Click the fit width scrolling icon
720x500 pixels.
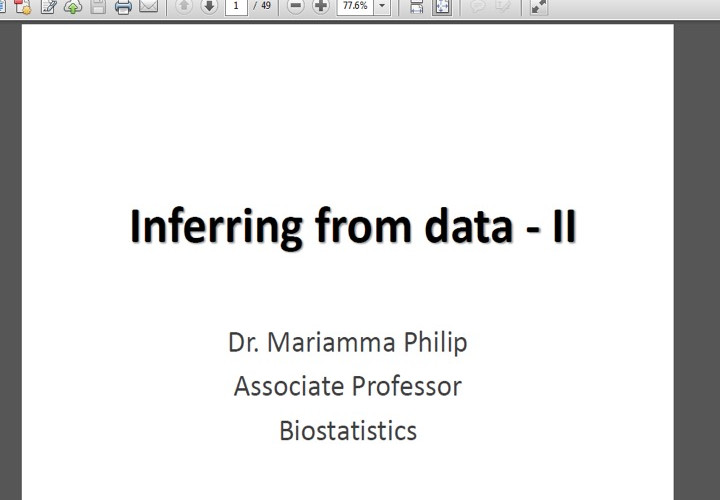[416, 6]
